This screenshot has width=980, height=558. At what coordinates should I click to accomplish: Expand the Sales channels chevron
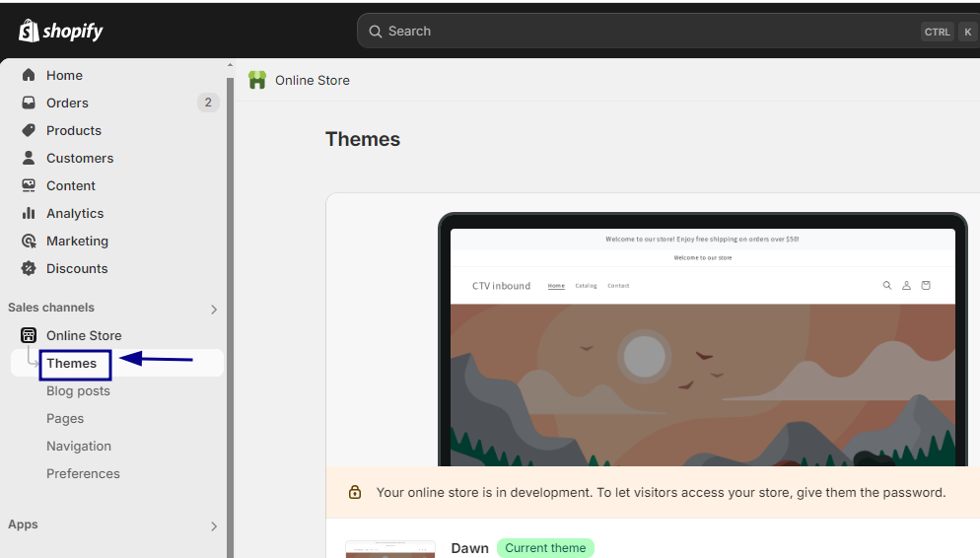point(214,310)
